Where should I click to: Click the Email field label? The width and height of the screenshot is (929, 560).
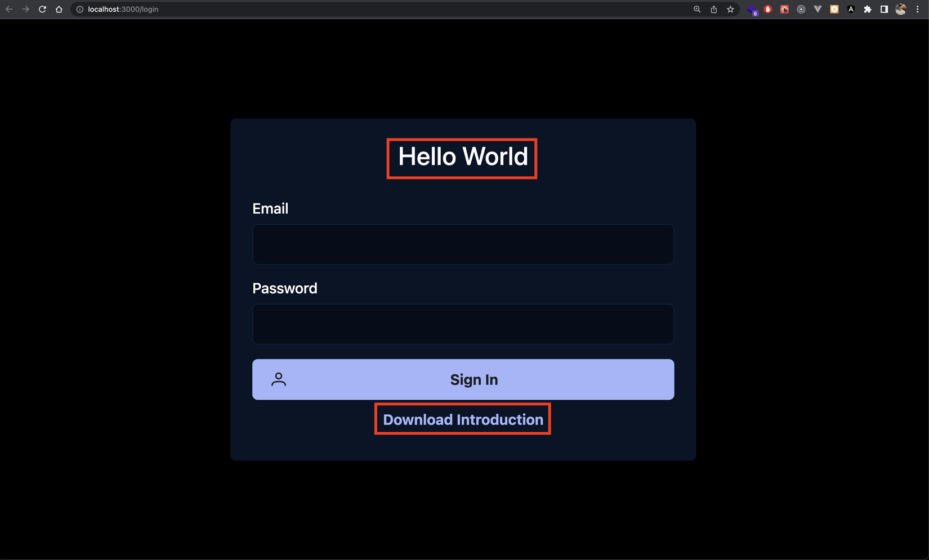click(x=270, y=209)
